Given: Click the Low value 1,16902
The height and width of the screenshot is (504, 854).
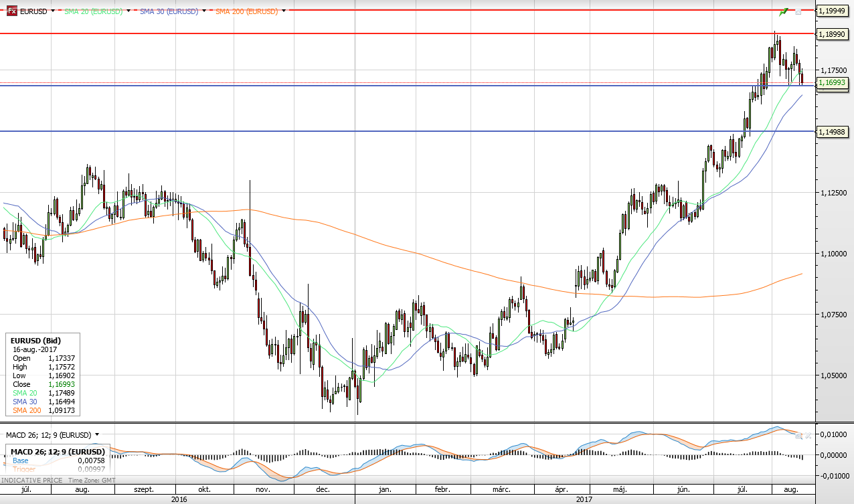Looking at the screenshot, I should point(60,375).
